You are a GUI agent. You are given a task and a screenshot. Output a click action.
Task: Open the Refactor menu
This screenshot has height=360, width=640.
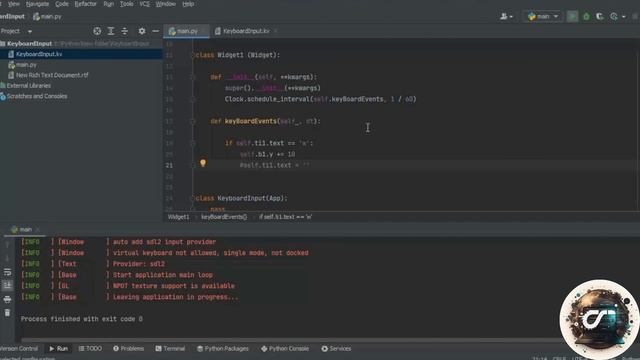[x=85, y=4]
